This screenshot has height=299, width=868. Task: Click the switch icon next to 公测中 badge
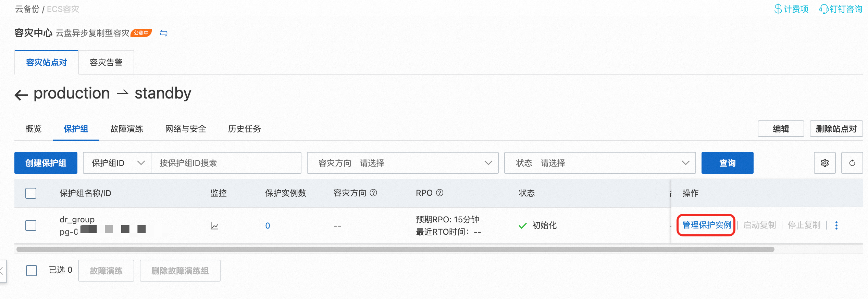[164, 33]
